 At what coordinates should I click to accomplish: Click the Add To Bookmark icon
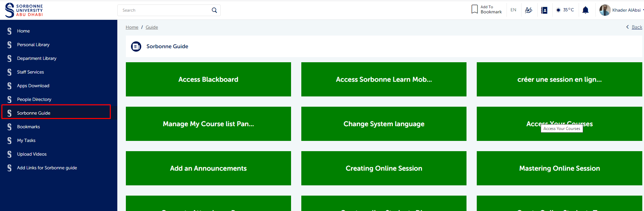click(x=474, y=9)
